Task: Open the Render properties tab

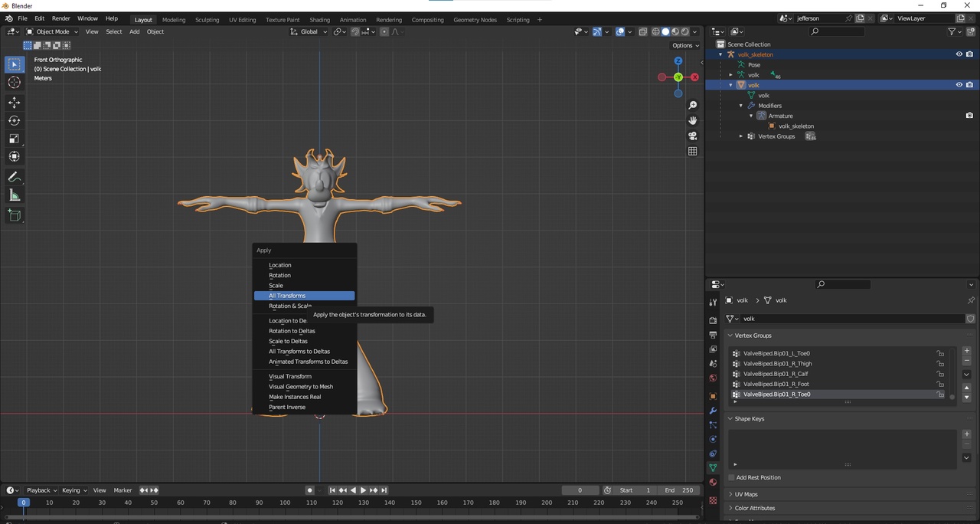Action: click(x=713, y=320)
